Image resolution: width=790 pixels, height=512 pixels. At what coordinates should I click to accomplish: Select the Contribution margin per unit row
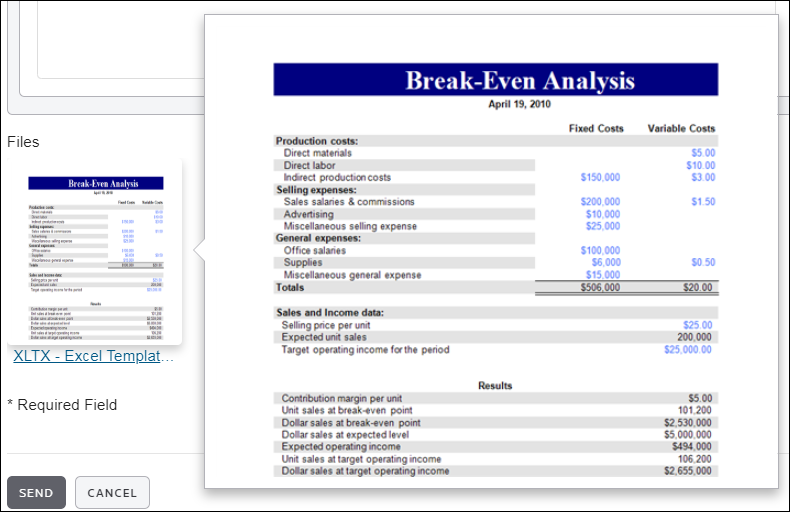coord(342,398)
